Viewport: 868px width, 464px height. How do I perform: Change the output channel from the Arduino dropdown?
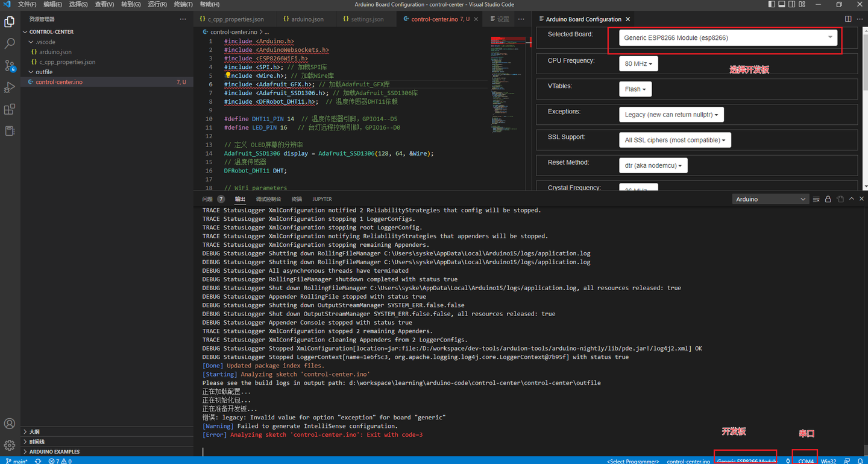point(770,199)
